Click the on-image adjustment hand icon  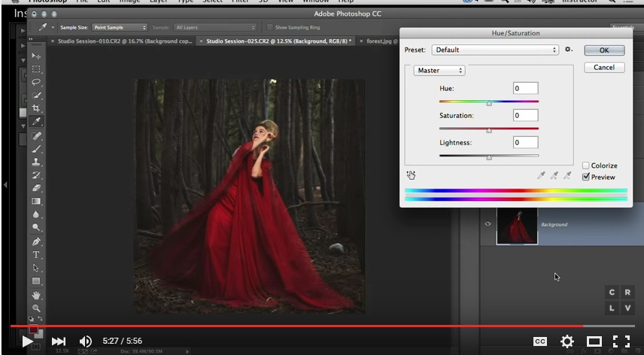411,175
